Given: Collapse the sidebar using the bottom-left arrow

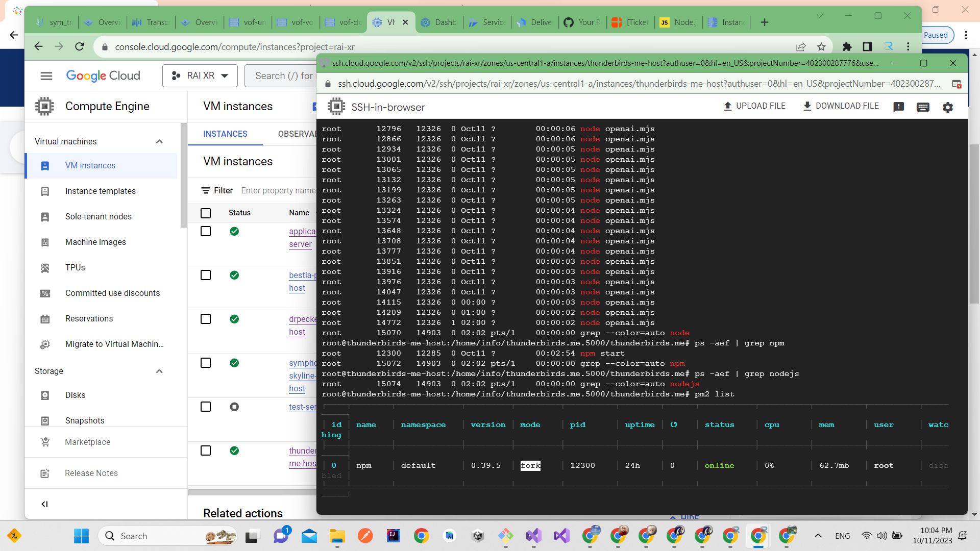Looking at the screenshot, I should (x=44, y=504).
